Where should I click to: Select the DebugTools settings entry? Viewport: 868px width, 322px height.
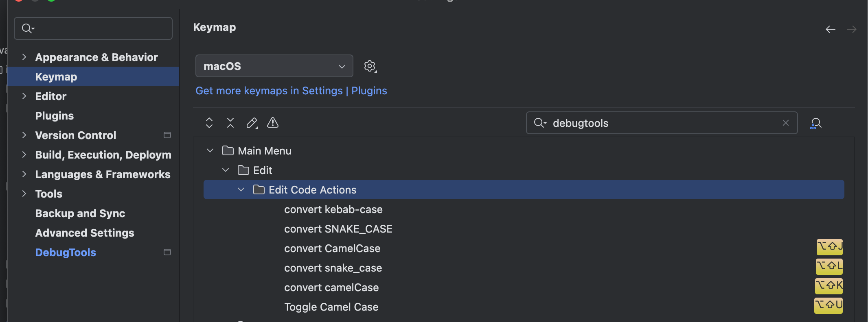coord(66,252)
